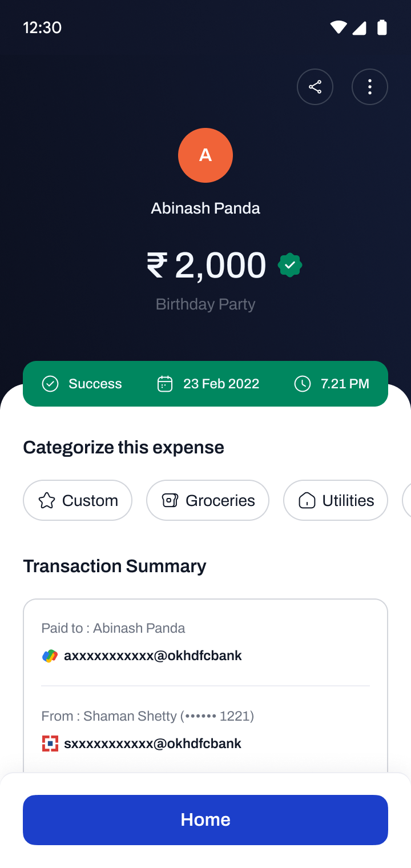The width and height of the screenshot is (411, 868).
Task: Select the Groceries category chip
Action: point(208,500)
